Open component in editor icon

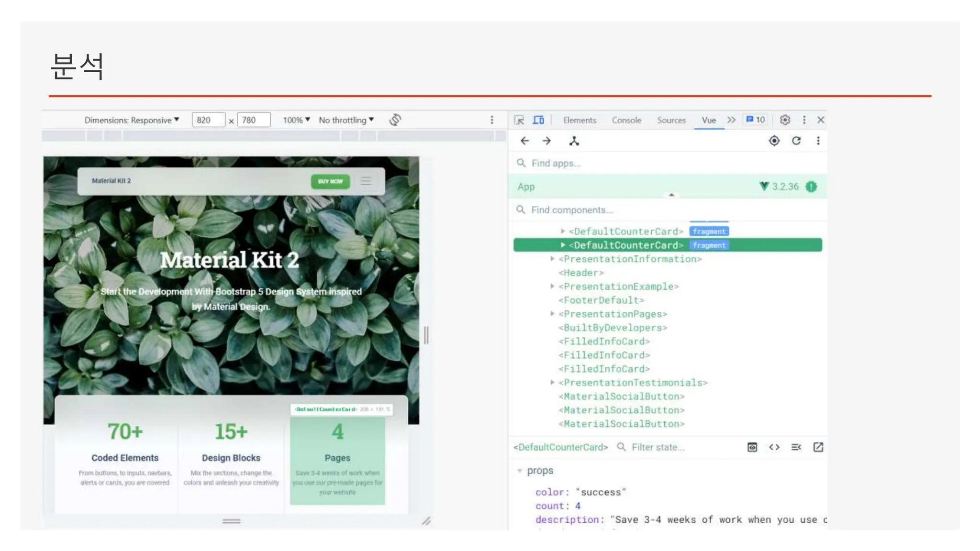pos(818,447)
